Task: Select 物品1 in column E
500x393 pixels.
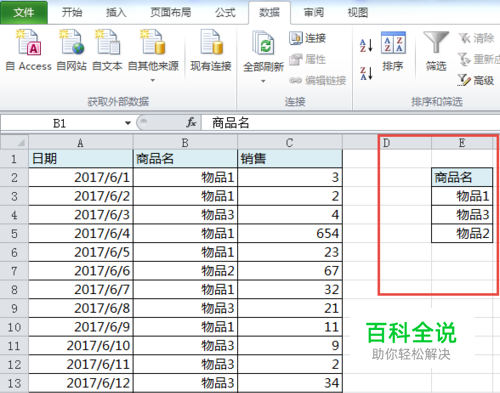Action: click(x=462, y=196)
